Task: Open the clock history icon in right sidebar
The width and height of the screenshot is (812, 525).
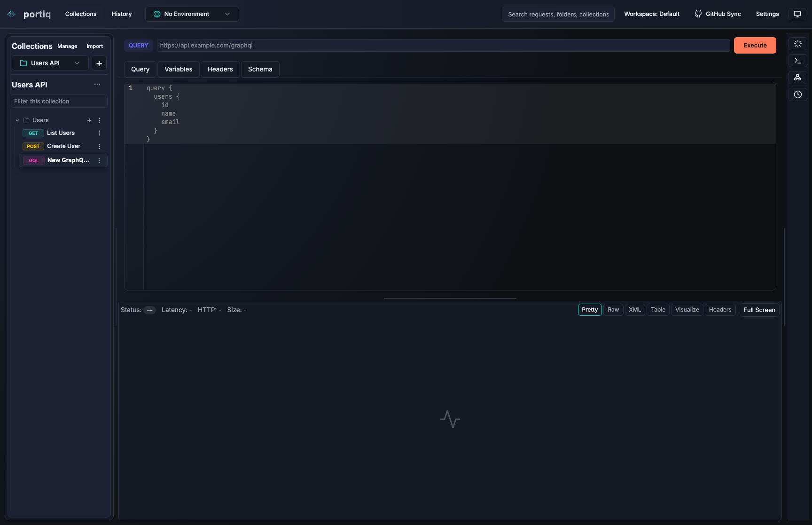Action: (798, 94)
